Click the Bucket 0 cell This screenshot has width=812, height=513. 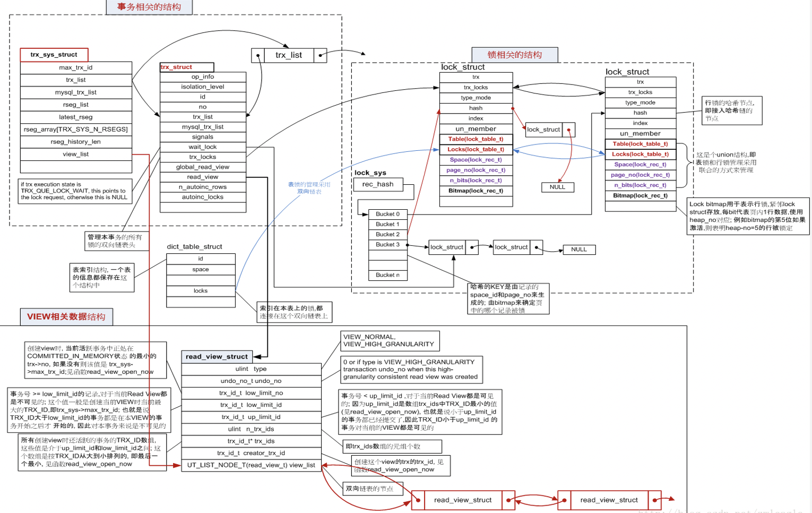[x=387, y=214]
